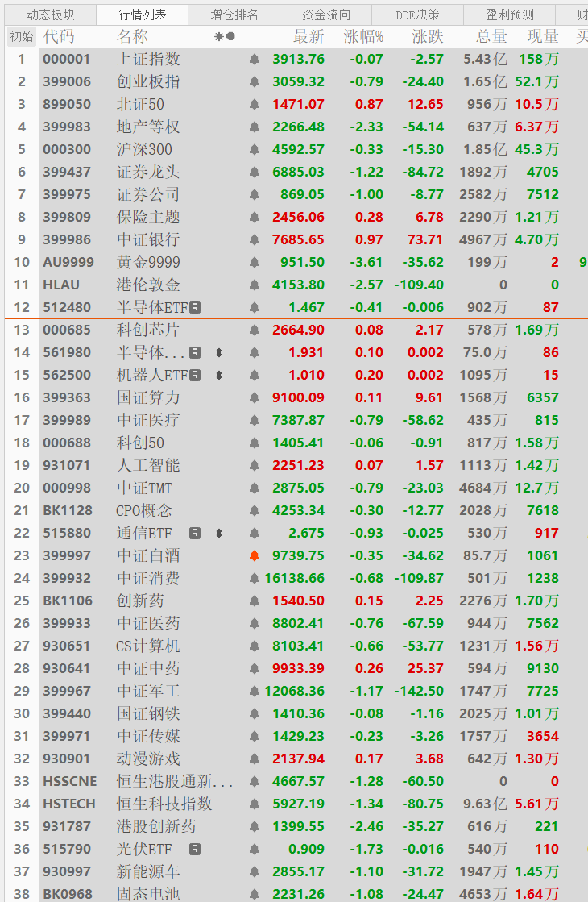Open the 盈利预测 tab

(x=510, y=15)
